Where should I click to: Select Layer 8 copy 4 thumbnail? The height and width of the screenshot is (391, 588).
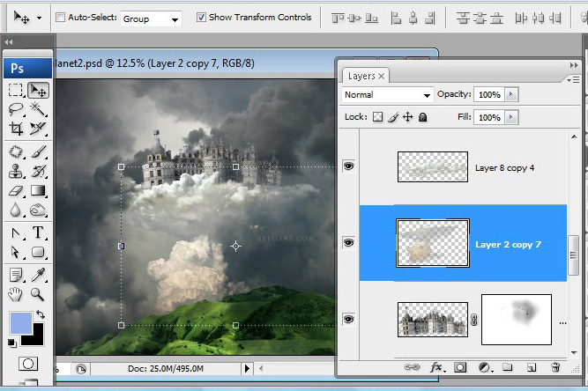pos(432,166)
